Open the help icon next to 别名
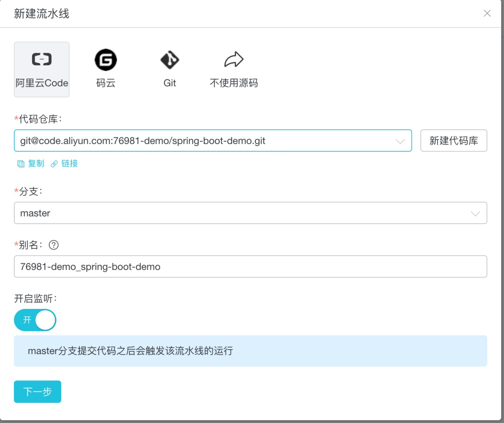The height and width of the screenshot is (423, 504). coord(53,245)
